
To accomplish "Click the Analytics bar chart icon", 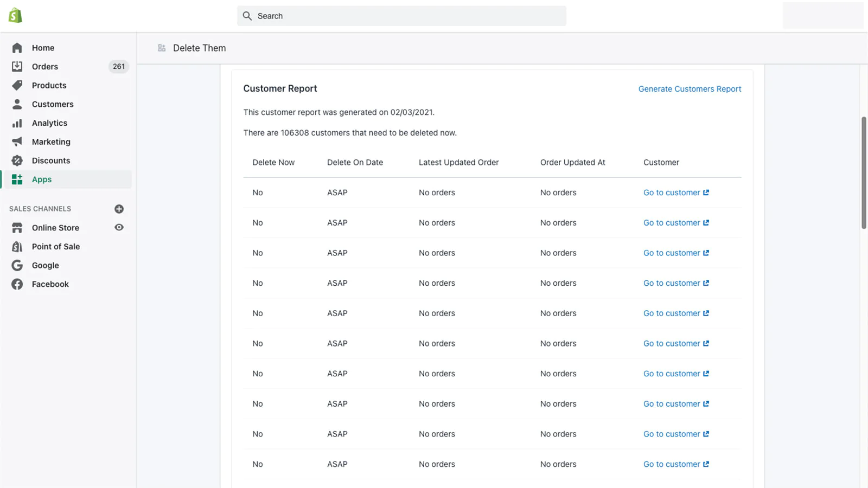I will tap(17, 123).
